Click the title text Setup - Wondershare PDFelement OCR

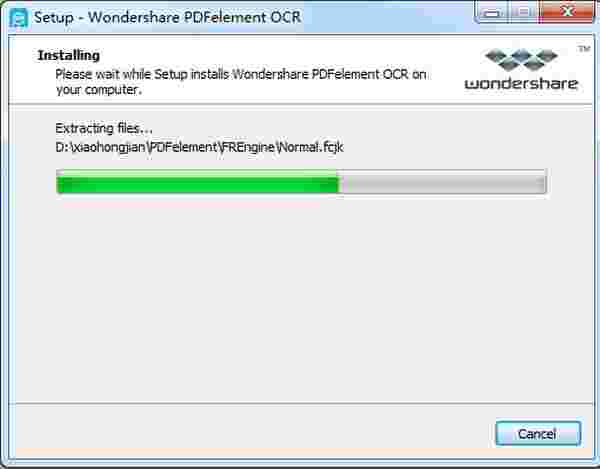[167, 18]
